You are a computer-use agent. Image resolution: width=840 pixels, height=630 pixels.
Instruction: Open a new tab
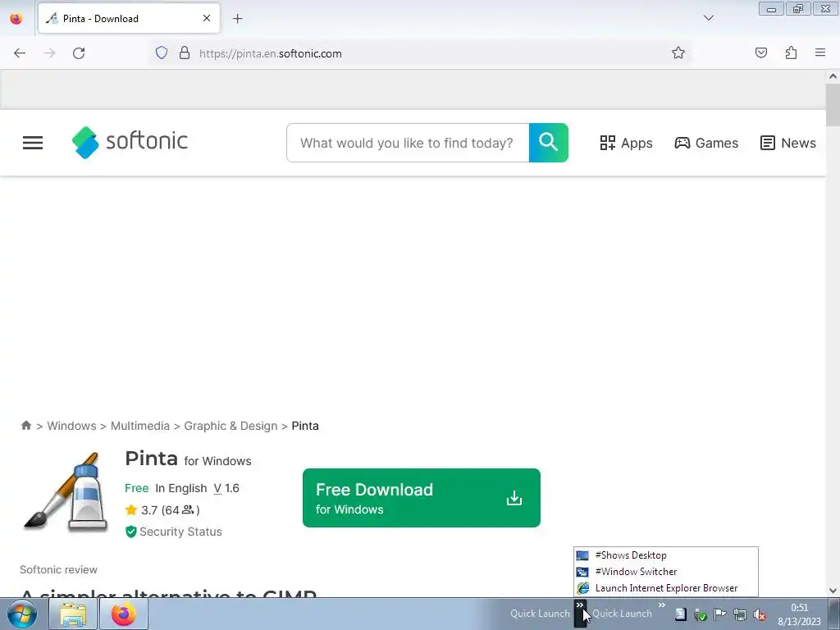pyautogui.click(x=237, y=19)
